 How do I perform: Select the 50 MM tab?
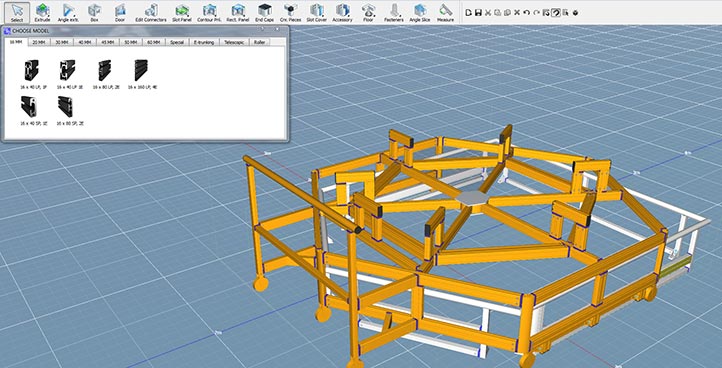[131, 42]
